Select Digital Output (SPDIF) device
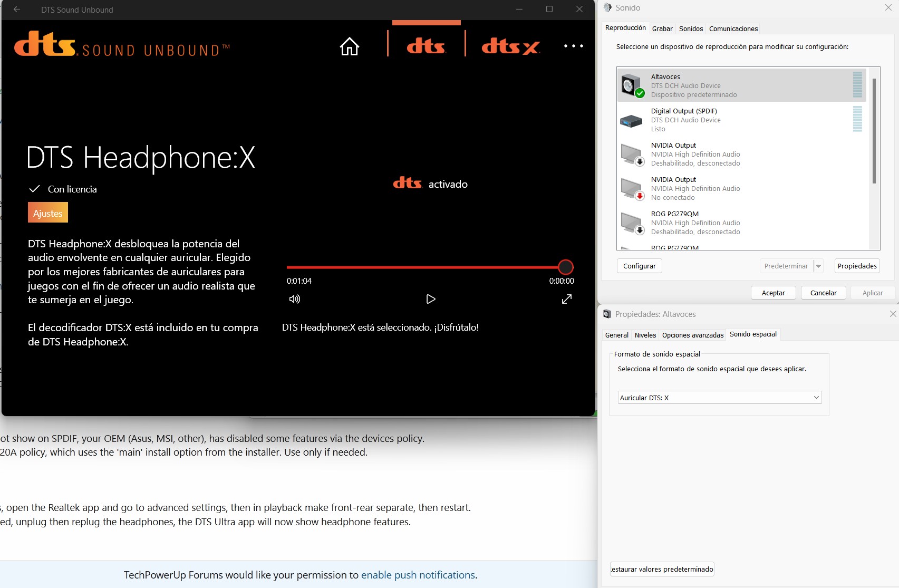 pos(742,120)
